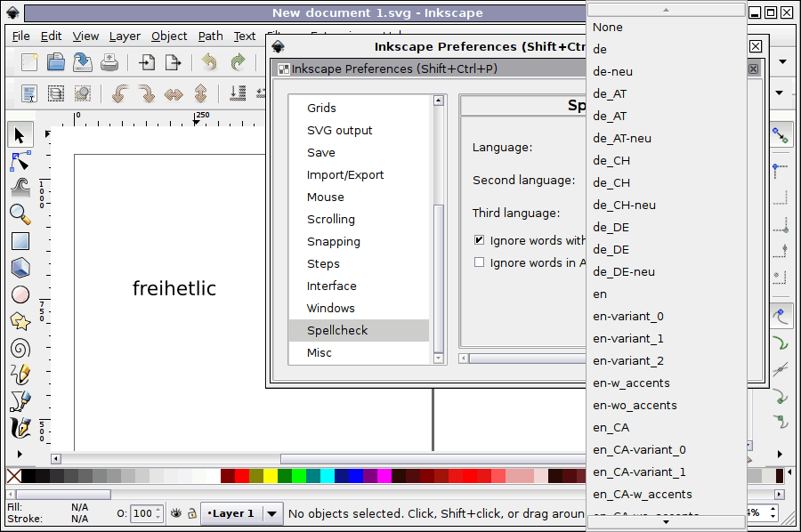Expand toolbox overflow arrow below Calligraphy tool
The height and width of the screenshot is (532, 801).
[20, 454]
